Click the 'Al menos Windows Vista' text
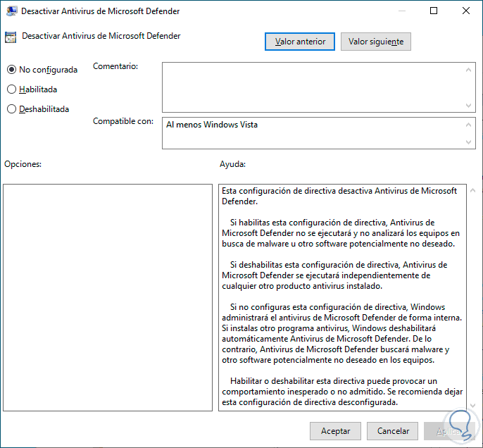The image size is (483, 448). (x=212, y=125)
